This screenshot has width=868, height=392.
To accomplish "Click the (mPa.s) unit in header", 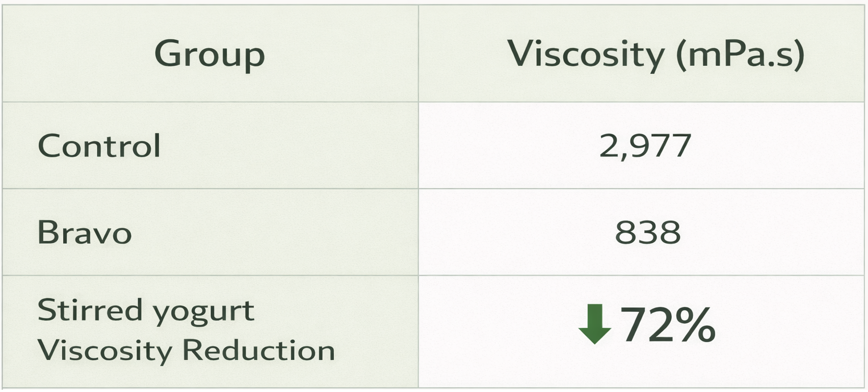I will [740, 55].
